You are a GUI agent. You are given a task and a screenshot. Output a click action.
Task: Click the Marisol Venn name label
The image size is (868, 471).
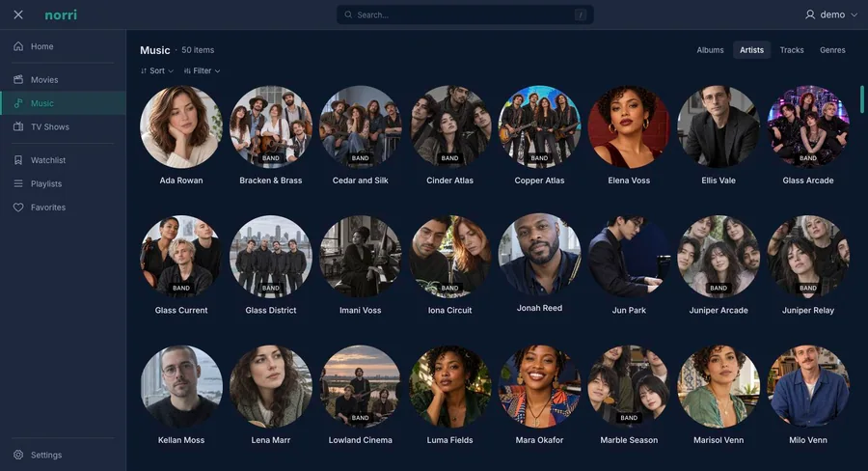[719, 440]
